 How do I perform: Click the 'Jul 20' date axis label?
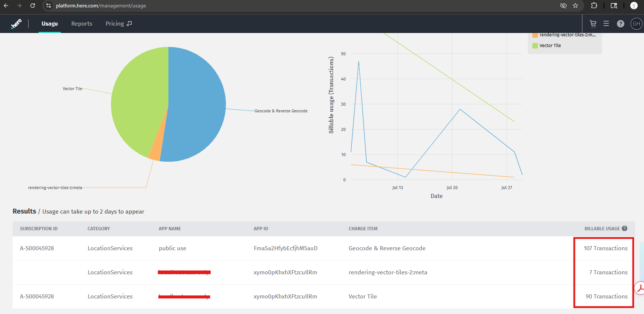click(x=452, y=188)
